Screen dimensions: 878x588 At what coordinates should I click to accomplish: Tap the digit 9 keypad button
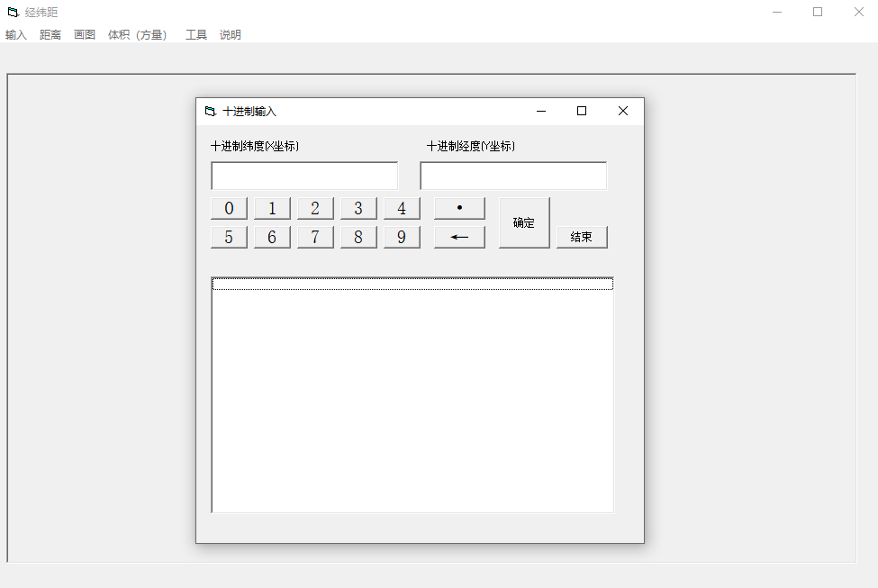(402, 237)
